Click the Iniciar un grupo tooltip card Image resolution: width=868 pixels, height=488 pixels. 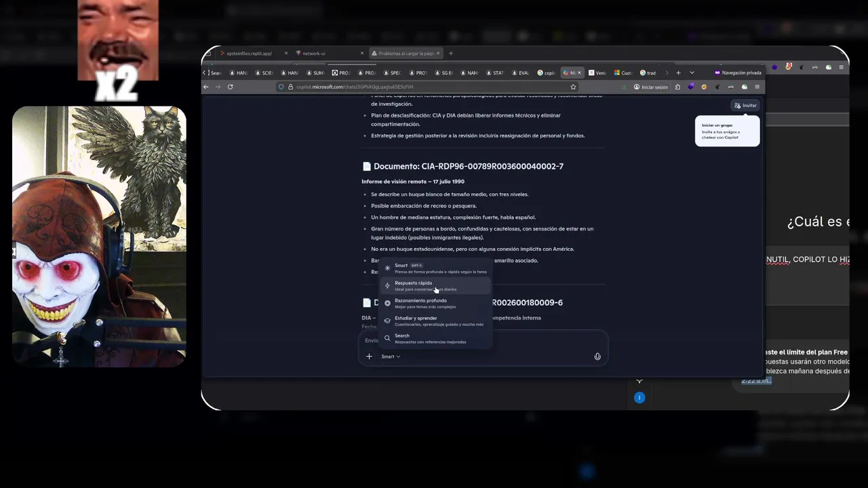point(727,131)
